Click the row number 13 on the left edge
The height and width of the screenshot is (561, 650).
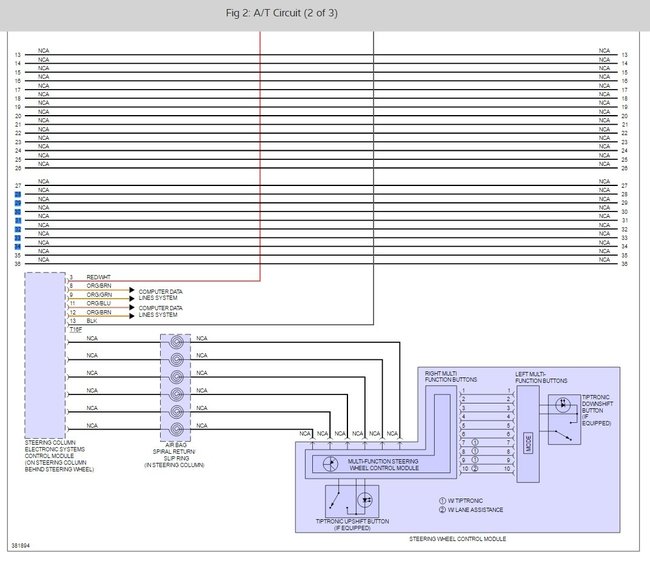point(18,55)
